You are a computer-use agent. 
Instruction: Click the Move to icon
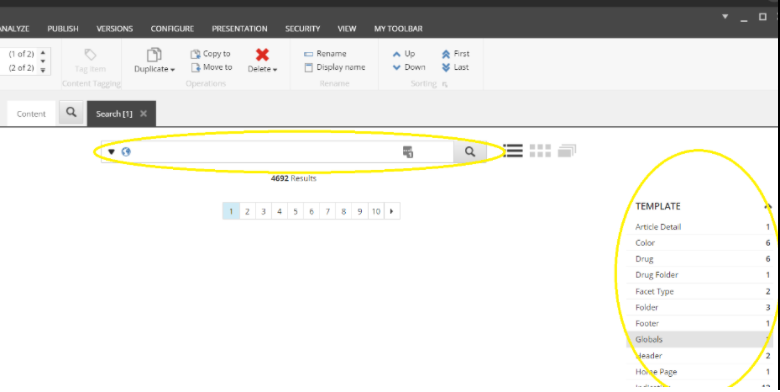pyautogui.click(x=195, y=67)
